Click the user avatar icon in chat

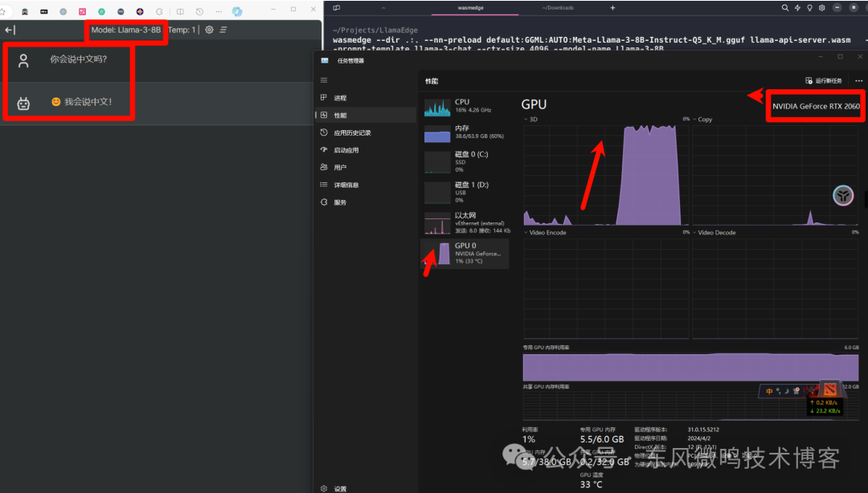click(x=23, y=61)
